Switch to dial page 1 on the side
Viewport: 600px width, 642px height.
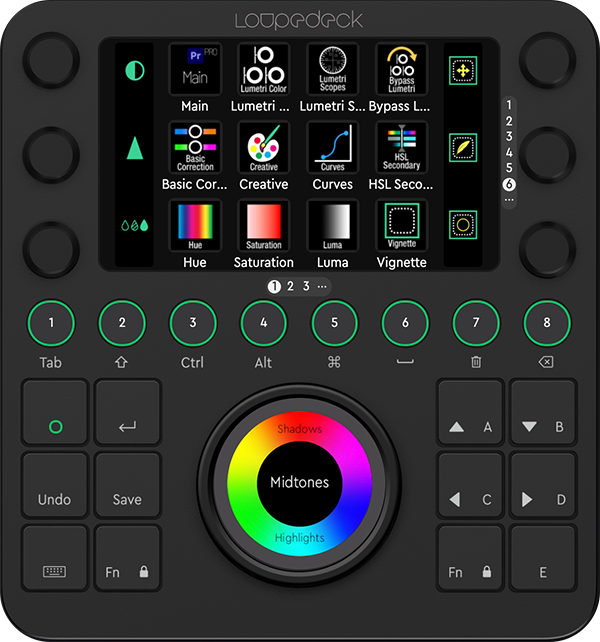[509, 105]
